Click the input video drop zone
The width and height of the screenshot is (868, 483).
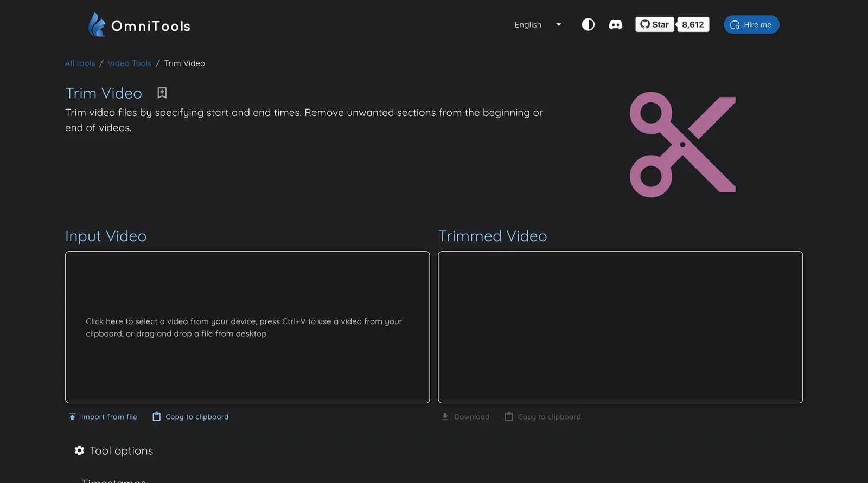(247, 327)
